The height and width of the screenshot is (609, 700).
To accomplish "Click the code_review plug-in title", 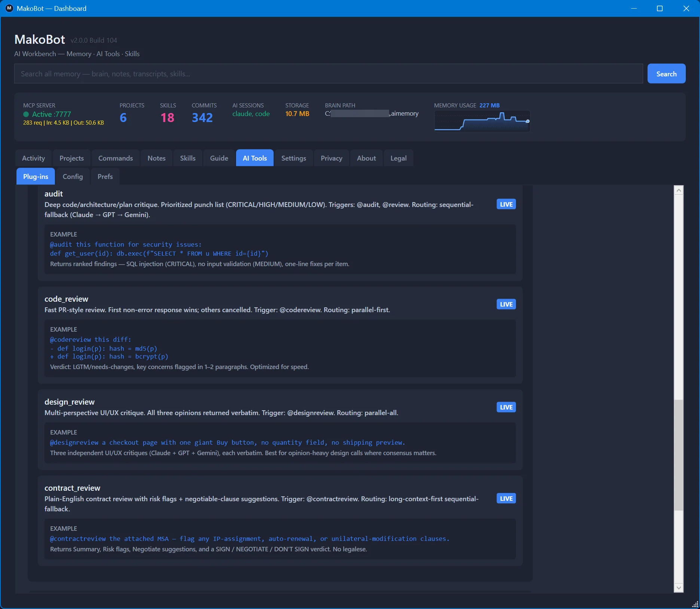I will point(66,299).
